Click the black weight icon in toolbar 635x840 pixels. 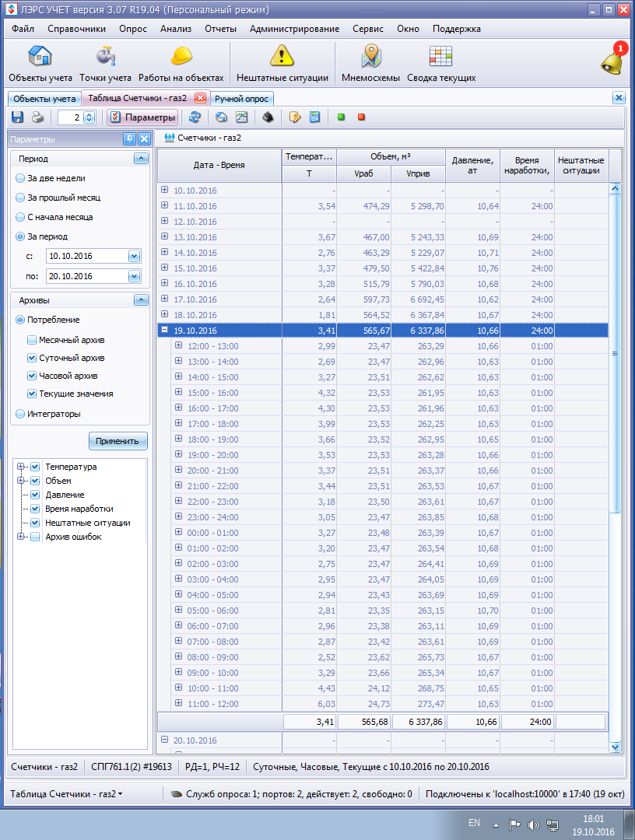pos(268,117)
